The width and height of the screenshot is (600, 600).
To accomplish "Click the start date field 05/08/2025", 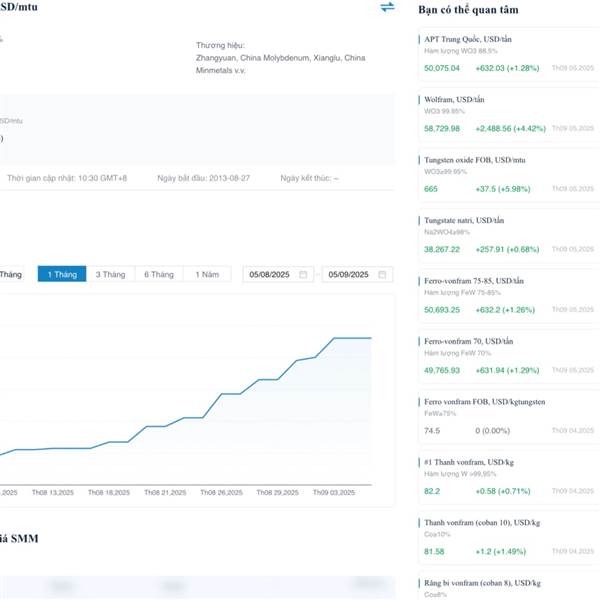I will [x=278, y=274].
